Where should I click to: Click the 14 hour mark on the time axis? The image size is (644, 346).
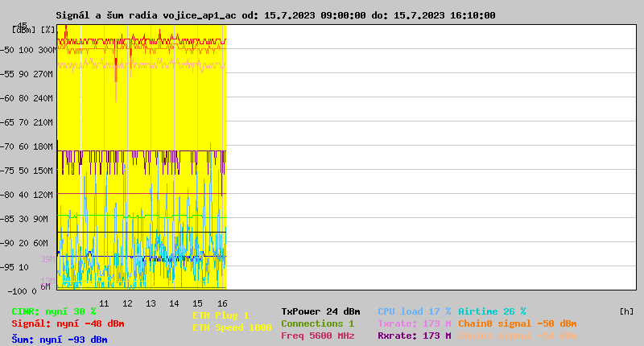tap(174, 303)
